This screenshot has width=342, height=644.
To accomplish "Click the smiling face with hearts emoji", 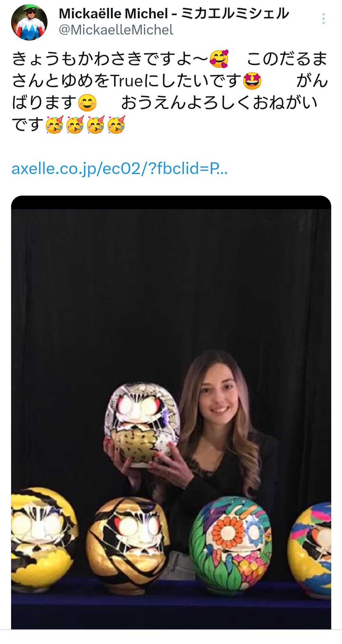I will 219,59.
